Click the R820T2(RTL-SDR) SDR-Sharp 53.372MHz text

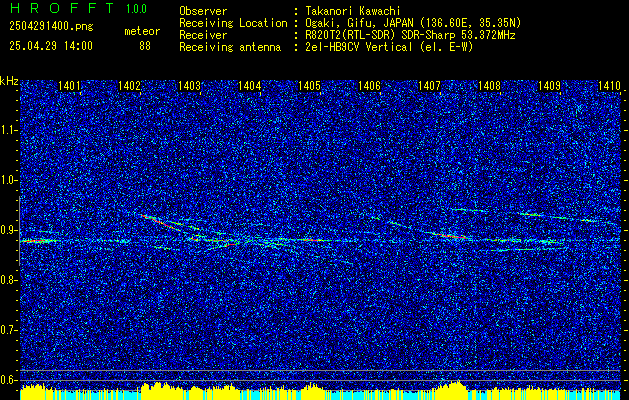coord(410,35)
